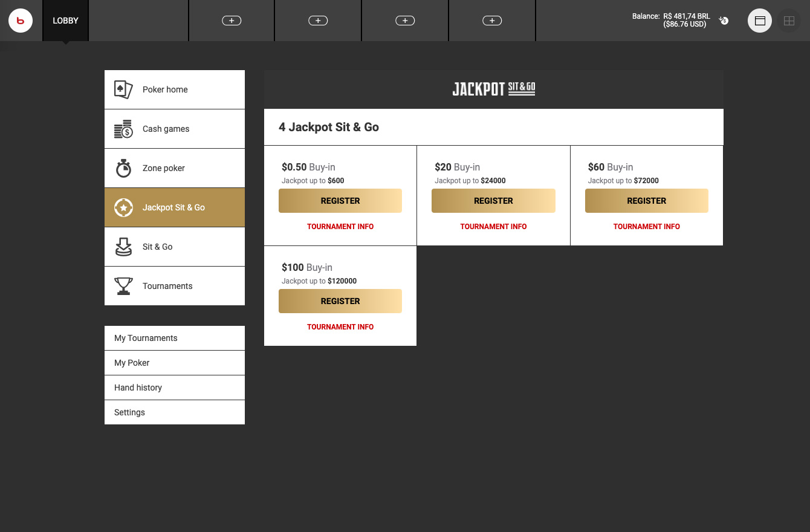Add a table in the third plus slot
810x532 pixels.
pos(405,21)
